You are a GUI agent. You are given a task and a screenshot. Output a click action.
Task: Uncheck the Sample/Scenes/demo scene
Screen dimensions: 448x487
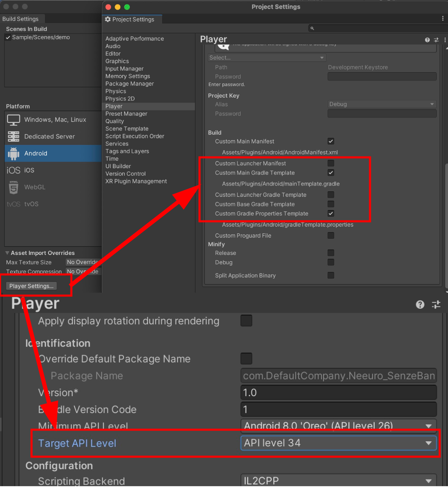[x=7, y=37]
